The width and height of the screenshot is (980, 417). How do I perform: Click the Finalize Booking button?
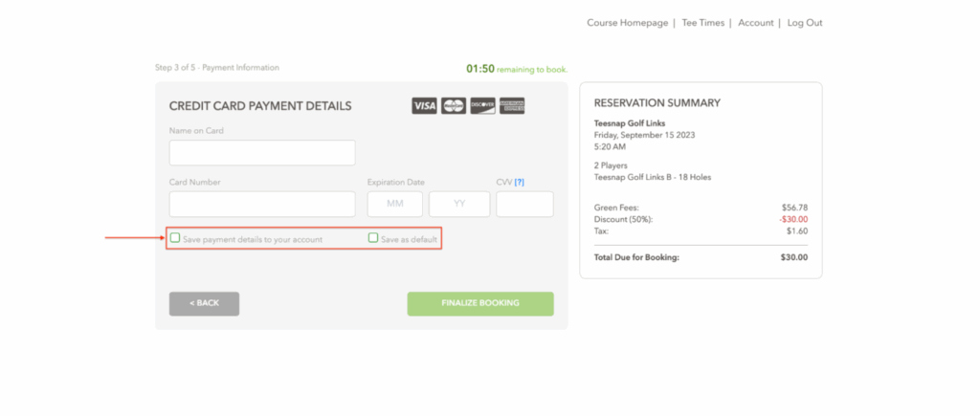[480, 303]
